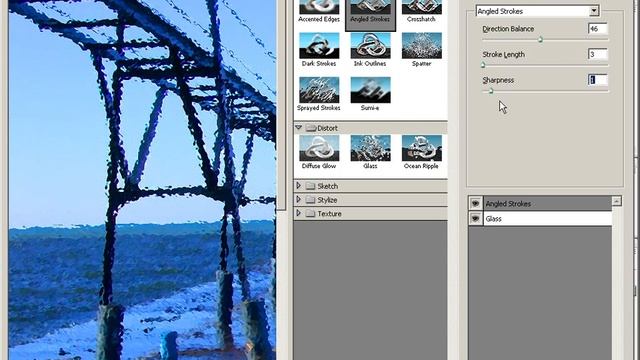Select the Glass filter thumbnail

[x=370, y=148]
